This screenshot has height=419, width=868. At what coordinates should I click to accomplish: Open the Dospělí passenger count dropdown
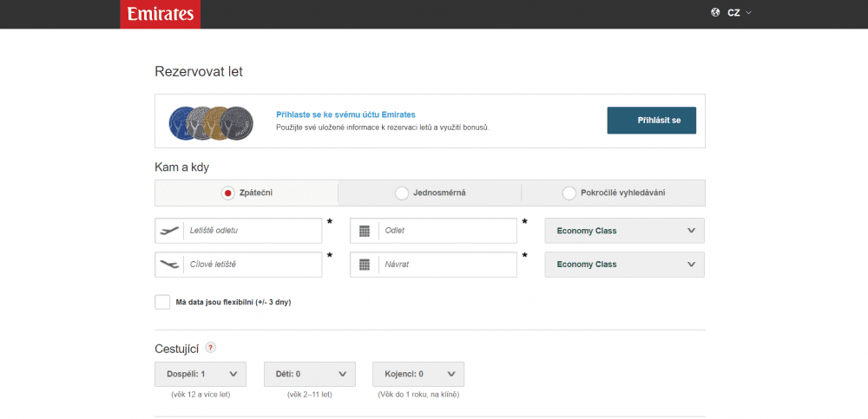tap(201, 374)
